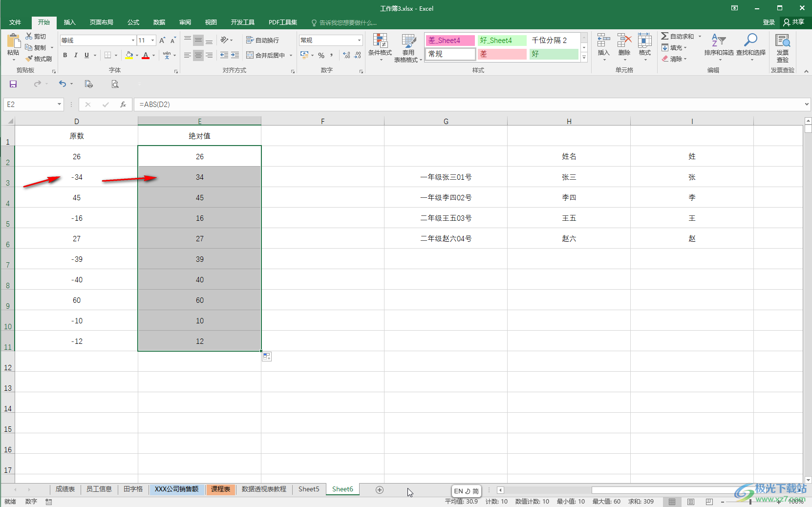Click the 共享 share button

pyautogui.click(x=794, y=22)
